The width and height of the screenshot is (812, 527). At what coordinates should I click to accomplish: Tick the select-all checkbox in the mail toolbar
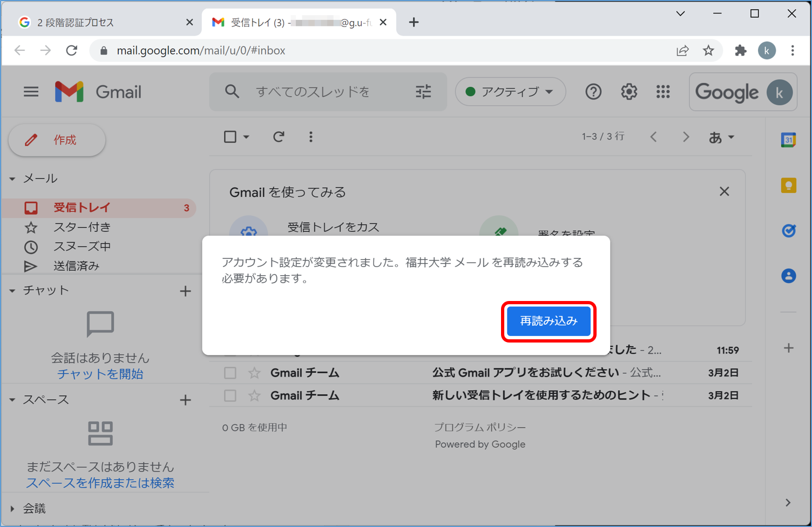click(x=230, y=137)
